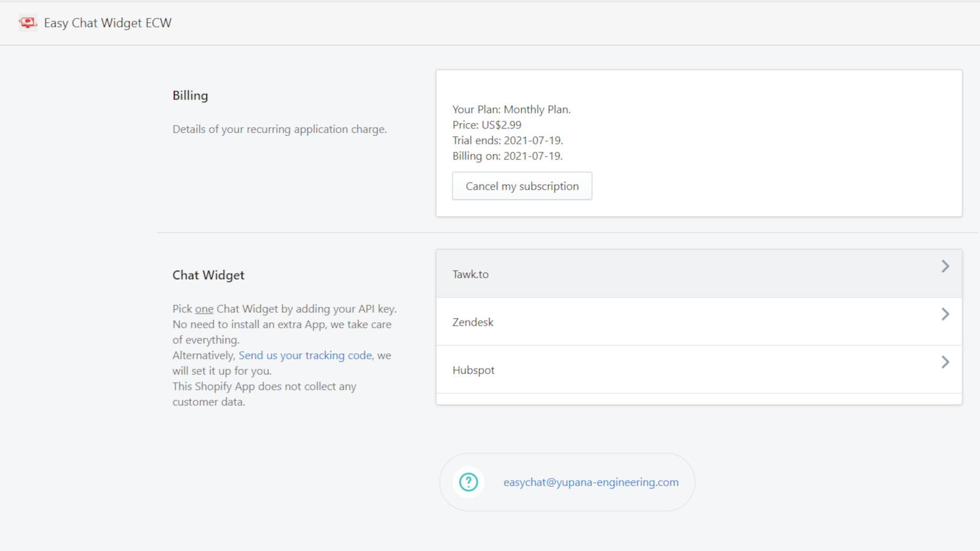Viewport: 980px width, 551px height.
Task: Select Zendesk from the widget list
Action: [472, 321]
